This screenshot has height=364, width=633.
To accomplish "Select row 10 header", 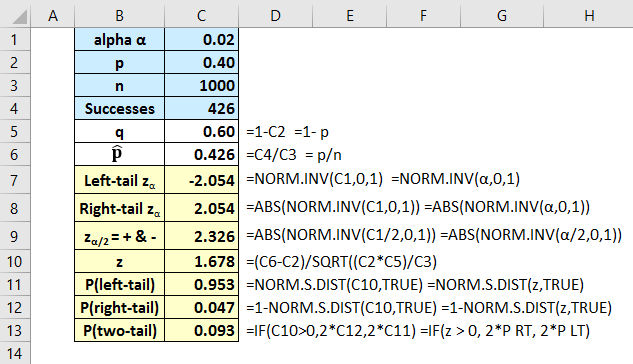I will coord(15,261).
